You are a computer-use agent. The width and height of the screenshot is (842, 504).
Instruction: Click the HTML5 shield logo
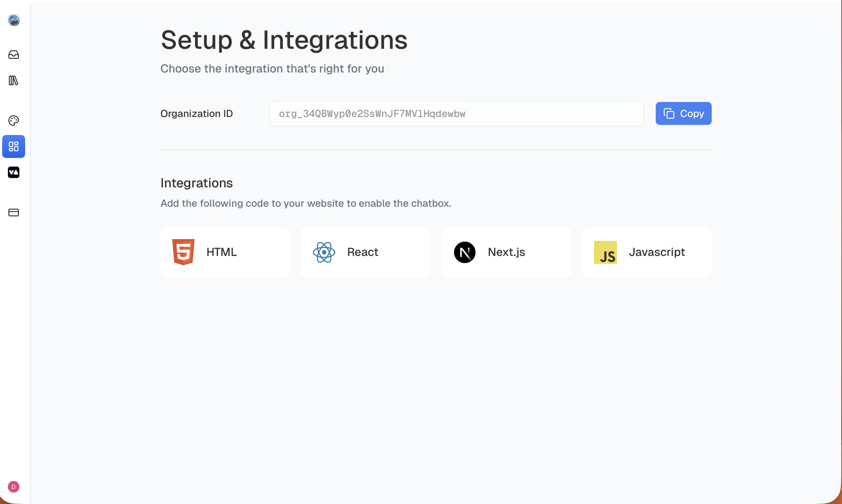point(183,252)
